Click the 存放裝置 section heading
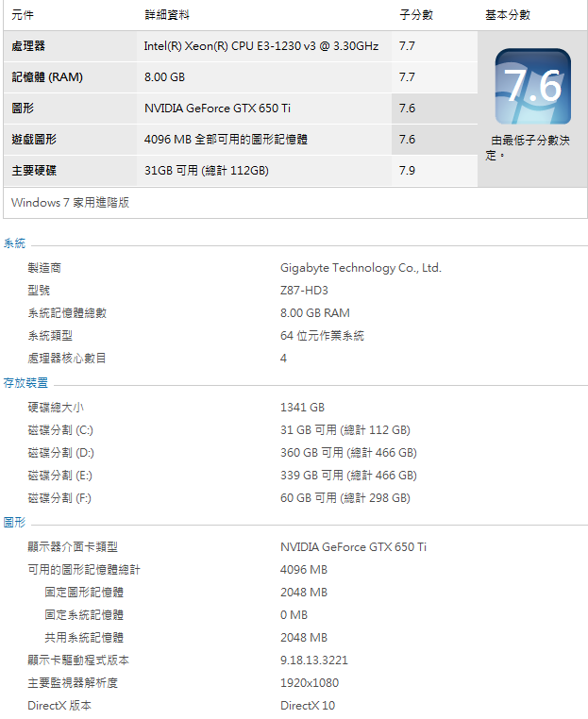 coord(25,383)
